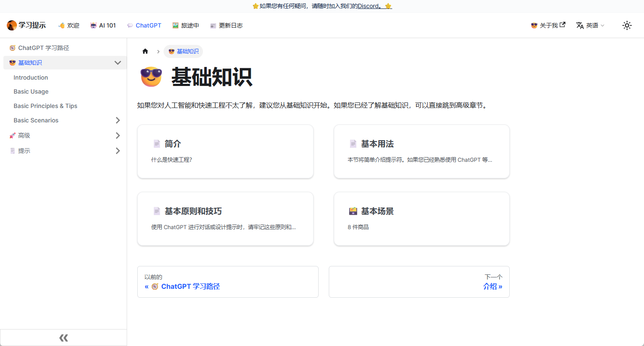Click the notepad icon beside sidebar 提示
This screenshot has height=346, width=644.
(12, 151)
